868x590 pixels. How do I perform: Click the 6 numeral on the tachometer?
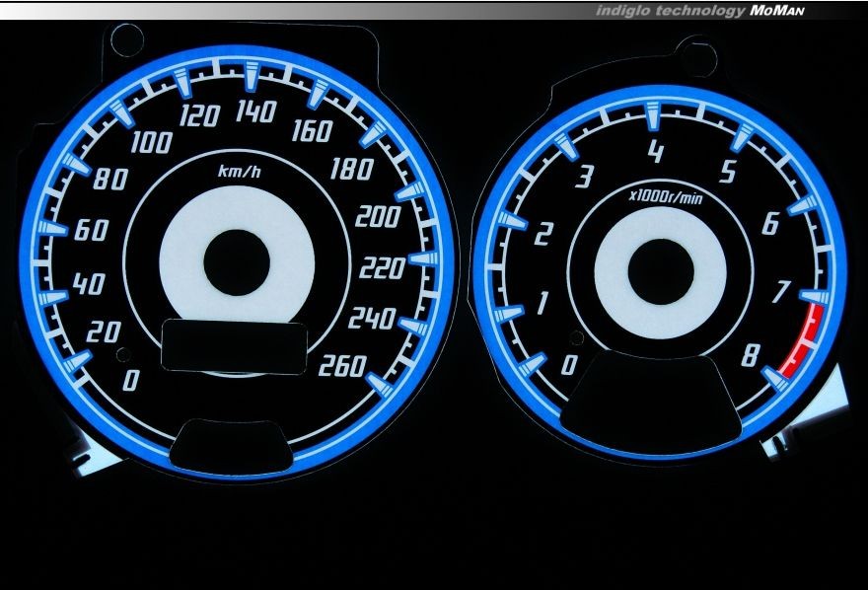click(770, 224)
